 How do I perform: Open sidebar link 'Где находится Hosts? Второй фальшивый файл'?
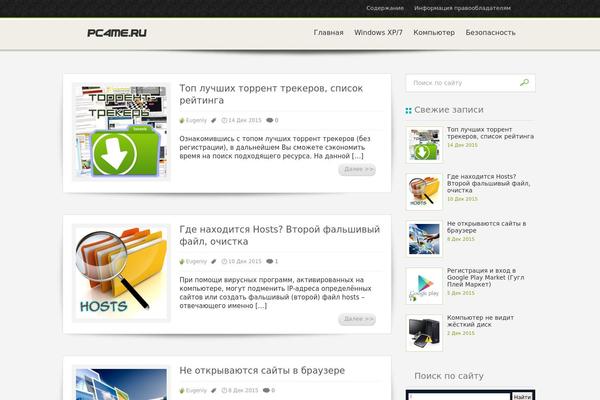(x=488, y=183)
